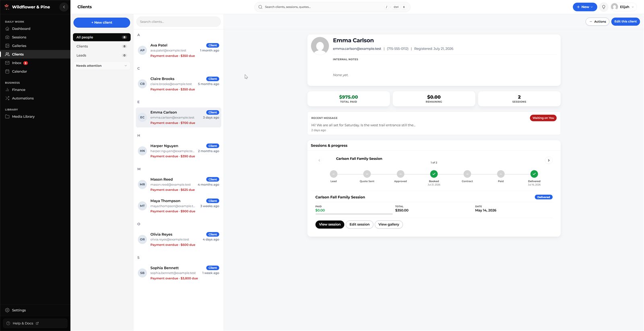Click the Lead step in the progress tracker

click(x=334, y=174)
